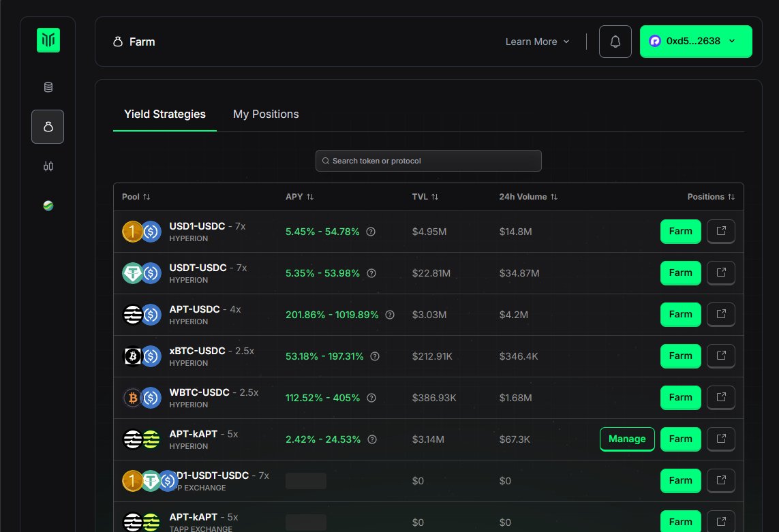Viewport: 779px width, 532px height.
Task: Open the 0xd5...2638 wallet dropdown
Action: [x=696, y=42]
